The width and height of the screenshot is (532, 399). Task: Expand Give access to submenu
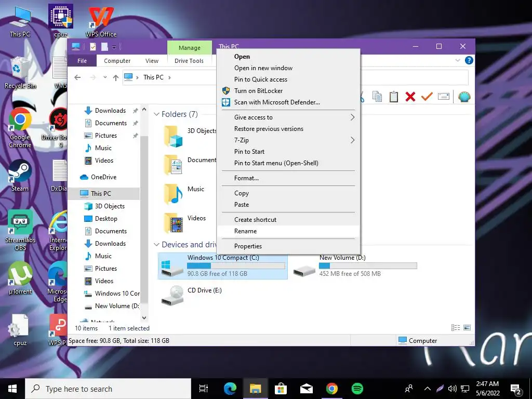point(288,117)
